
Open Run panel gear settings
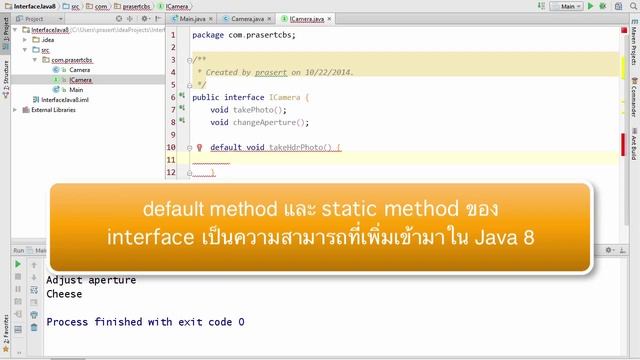pos(609,250)
